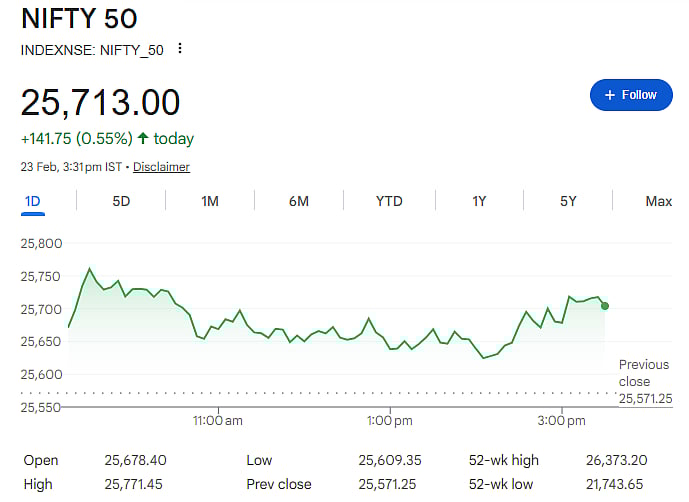Click the chart's current price endpoint dot
Viewport: 689px width, 502px height.
tap(604, 305)
